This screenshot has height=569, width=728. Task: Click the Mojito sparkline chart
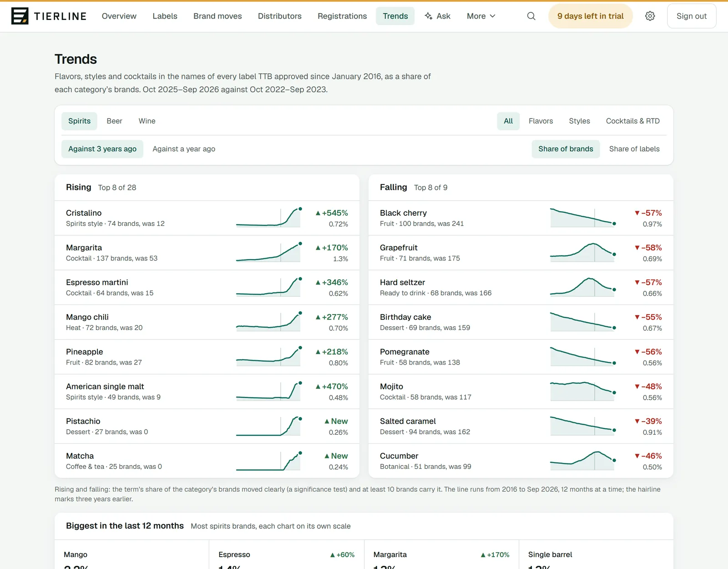[583, 391]
